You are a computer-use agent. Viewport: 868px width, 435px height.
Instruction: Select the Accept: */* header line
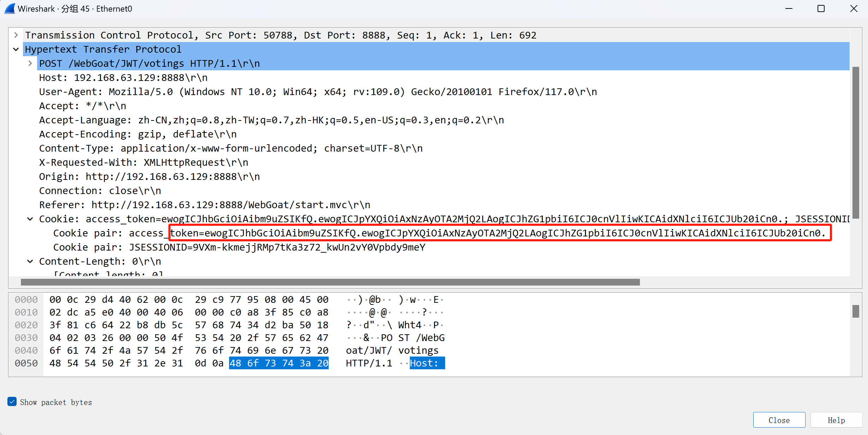coord(83,106)
